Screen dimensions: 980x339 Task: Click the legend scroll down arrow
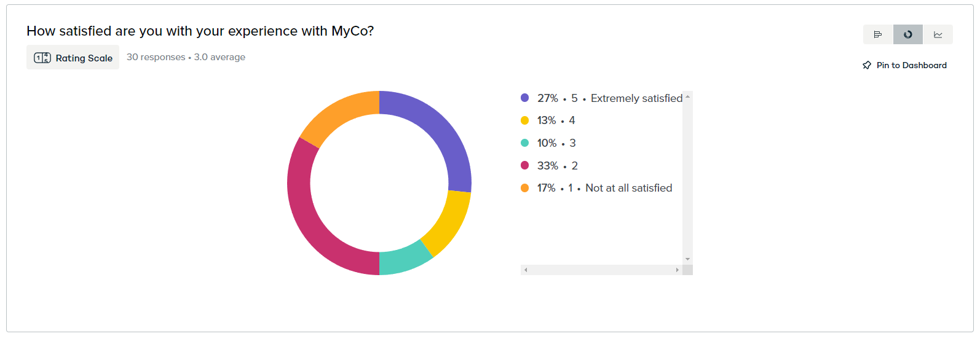[x=687, y=259]
